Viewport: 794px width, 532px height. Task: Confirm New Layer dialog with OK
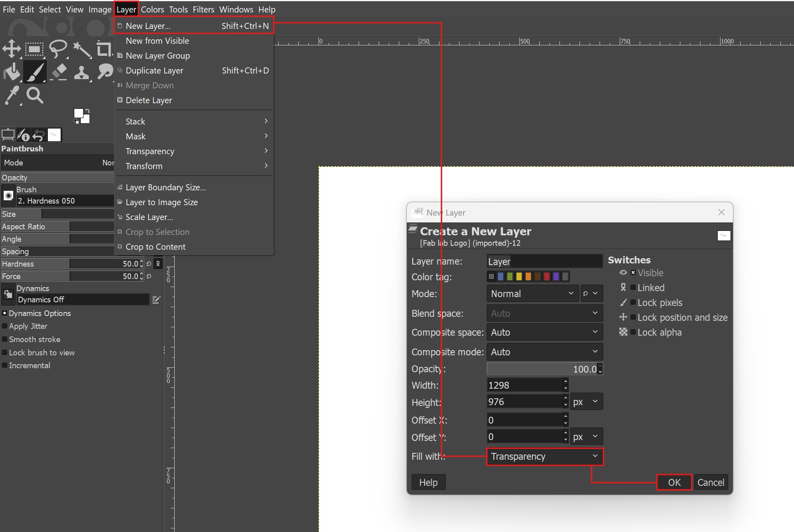(x=674, y=482)
